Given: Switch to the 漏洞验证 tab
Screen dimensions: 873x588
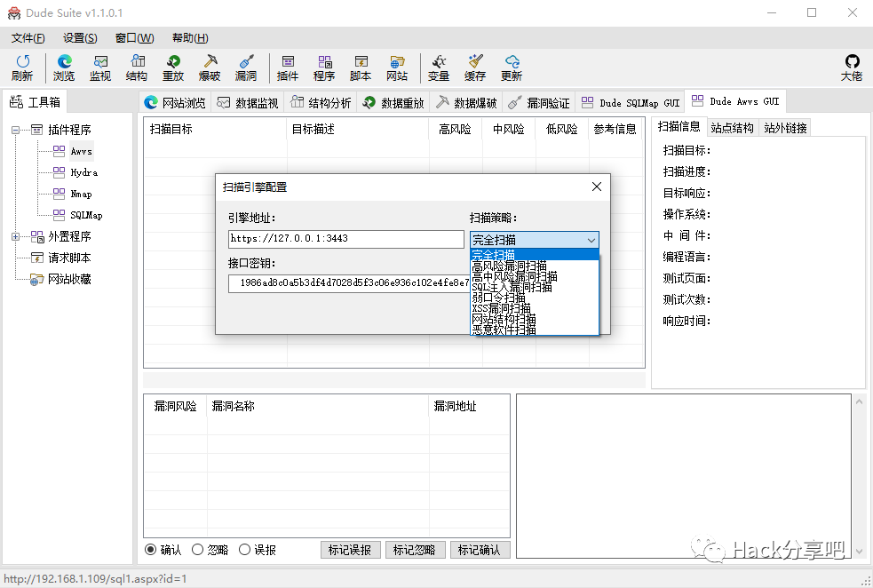Looking at the screenshot, I should pyautogui.click(x=539, y=102).
